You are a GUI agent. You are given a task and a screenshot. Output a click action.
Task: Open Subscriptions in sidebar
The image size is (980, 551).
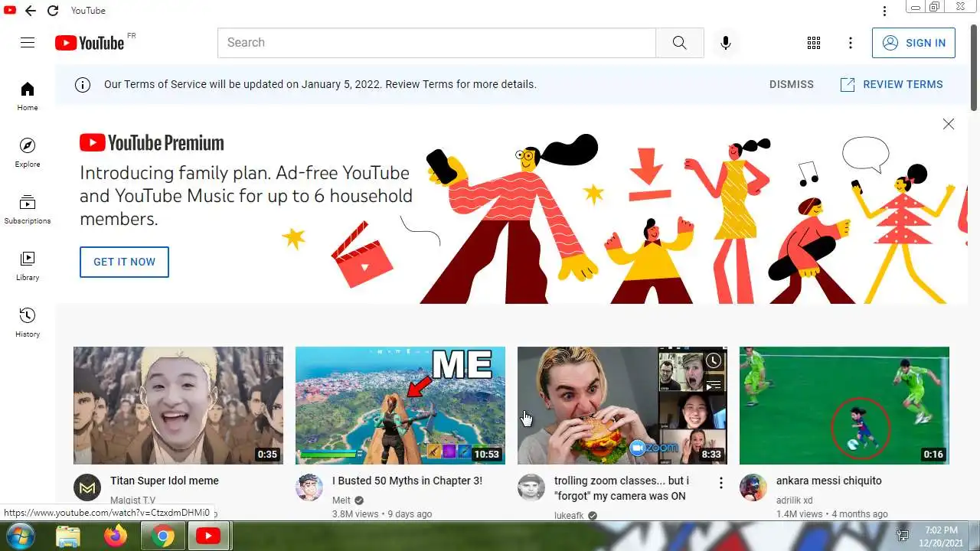point(28,210)
